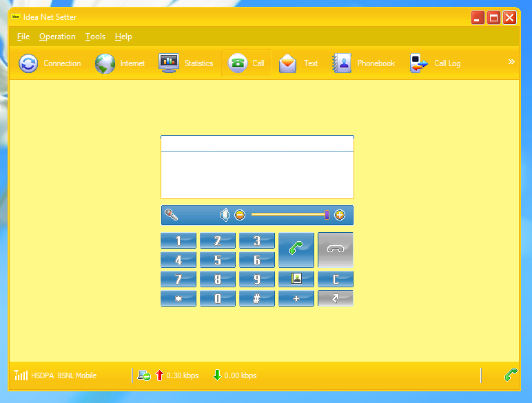The height and width of the screenshot is (403, 532).
Task: Click the phone number input field
Action: click(257, 143)
